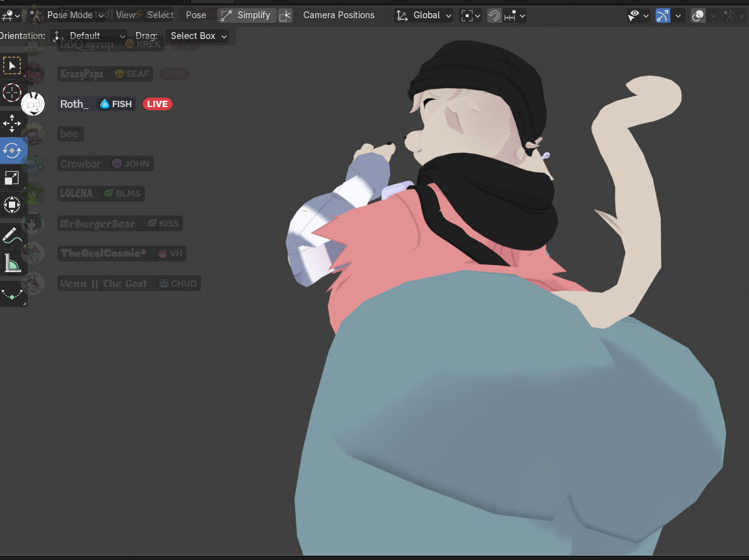Click the Roth_ username label
Image resolution: width=749 pixels, height=560 pixels.
pyautogui.click(x=74, y=104)
